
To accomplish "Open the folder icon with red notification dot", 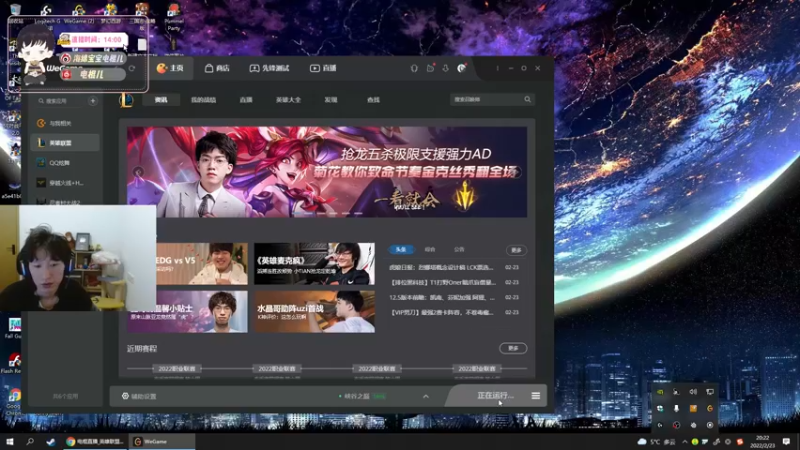I will 430,68.
